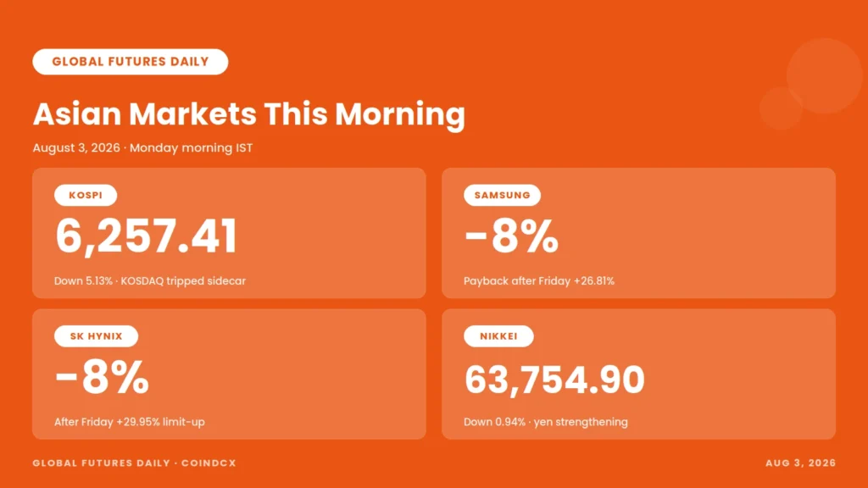Click the Down 5.13% KOSDAQ sidecar caption
This screenshot has height=488, width=868.
click(x=150, y=281)
